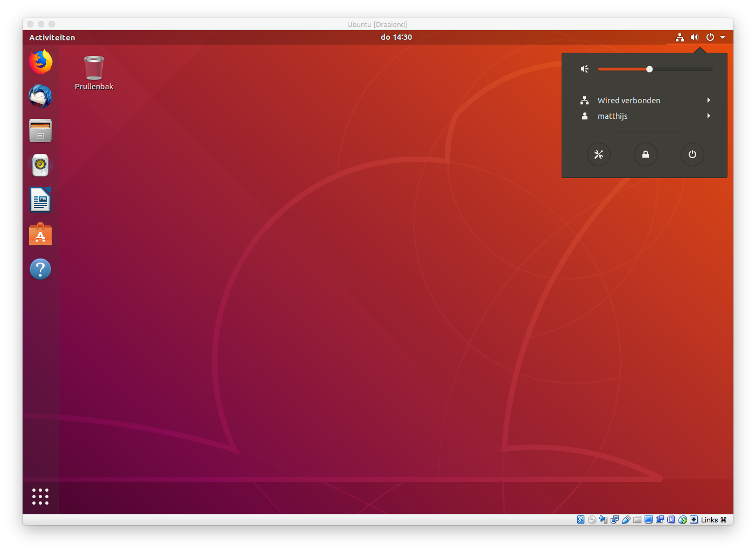Click the volume slider handle
Viewport: 756px width, 552px height.
pos(649,69)
